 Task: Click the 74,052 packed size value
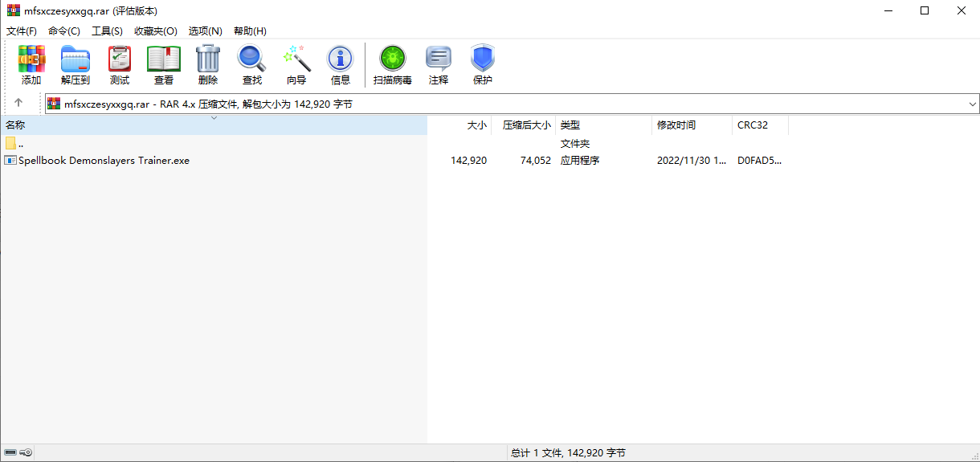535,160
